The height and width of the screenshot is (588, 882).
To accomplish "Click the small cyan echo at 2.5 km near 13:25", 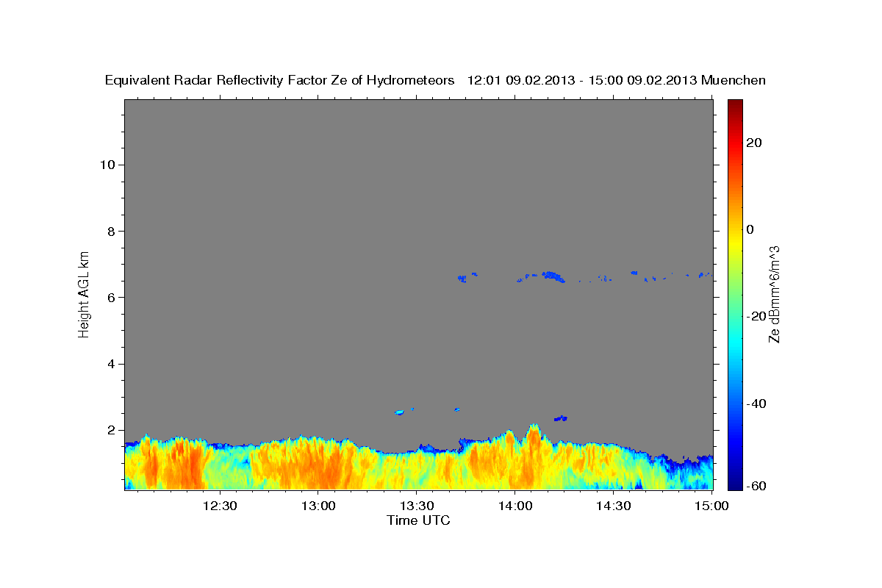I will pos(400,412).
